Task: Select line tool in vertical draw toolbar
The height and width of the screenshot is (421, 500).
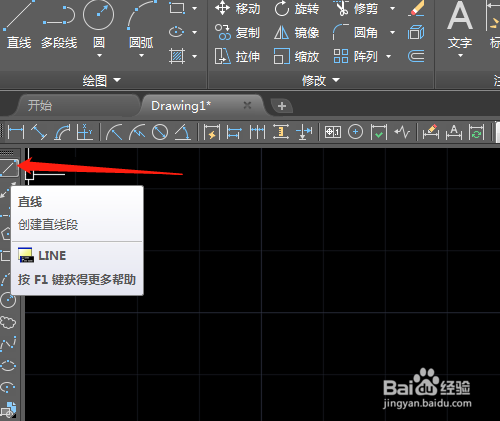Action: [9, 168]
